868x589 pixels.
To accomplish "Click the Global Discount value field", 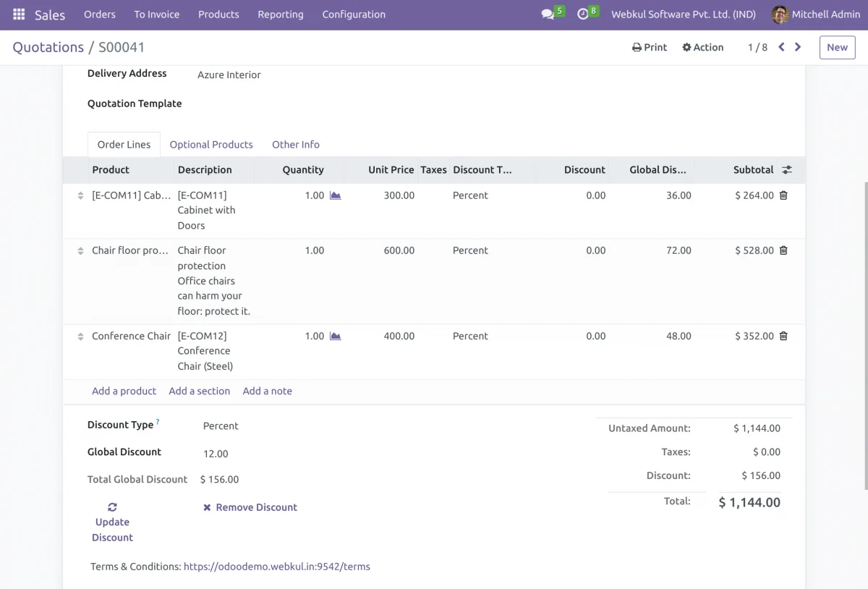I will click(216, 454).
